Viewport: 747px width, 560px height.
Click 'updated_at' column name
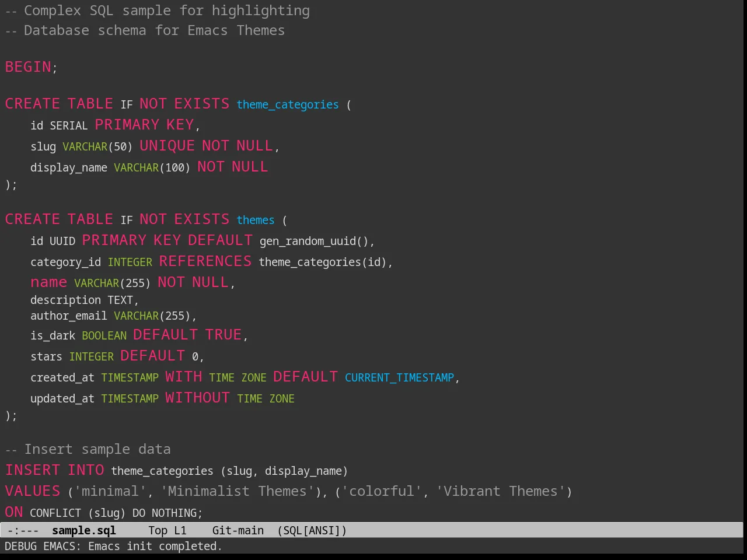pyautogui.click(x=62, y=398)
